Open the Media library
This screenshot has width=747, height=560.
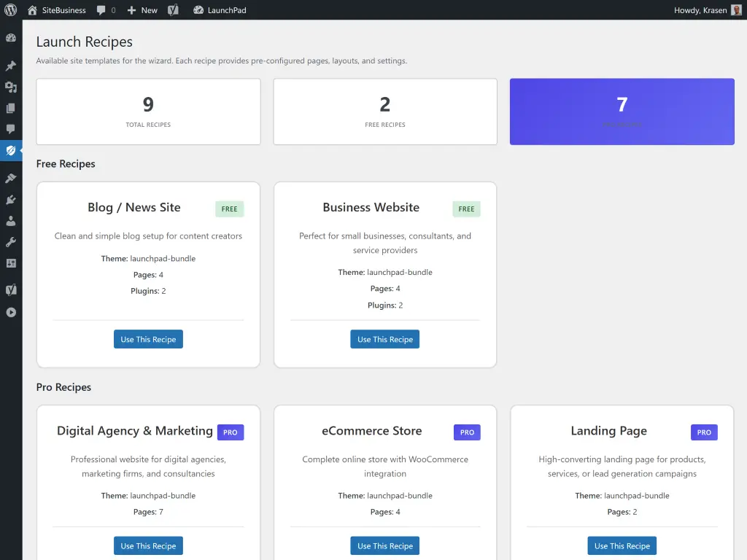click(x=11, y=87)
